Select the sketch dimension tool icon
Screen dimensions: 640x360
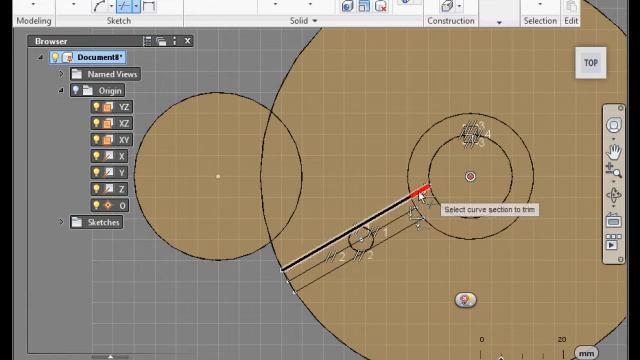pyautogui.click(x=149, y=6)
